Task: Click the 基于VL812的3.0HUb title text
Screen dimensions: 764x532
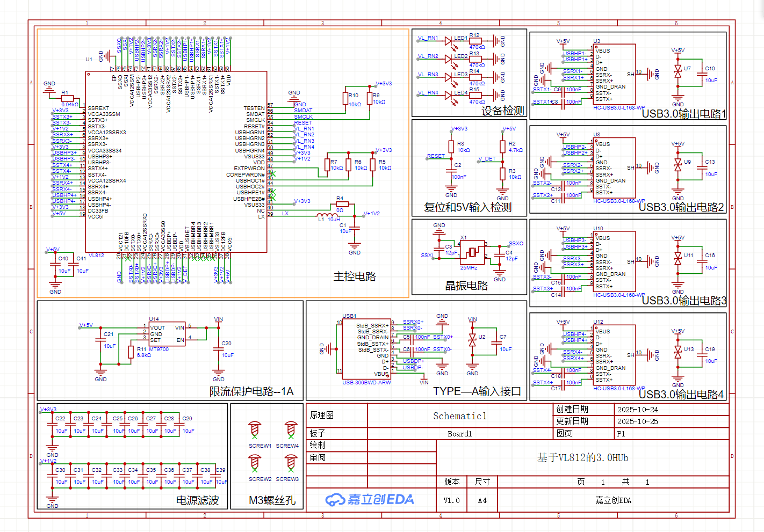Action: click(x=582, y=457)
